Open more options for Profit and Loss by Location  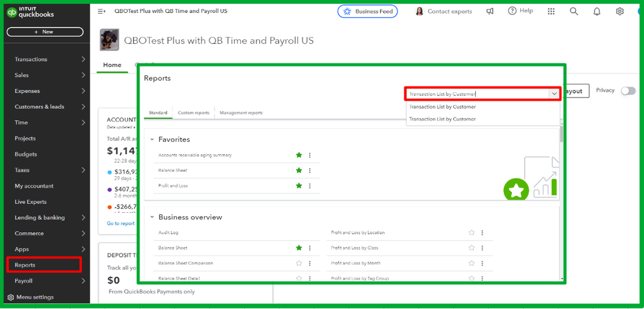pos(482,232)
